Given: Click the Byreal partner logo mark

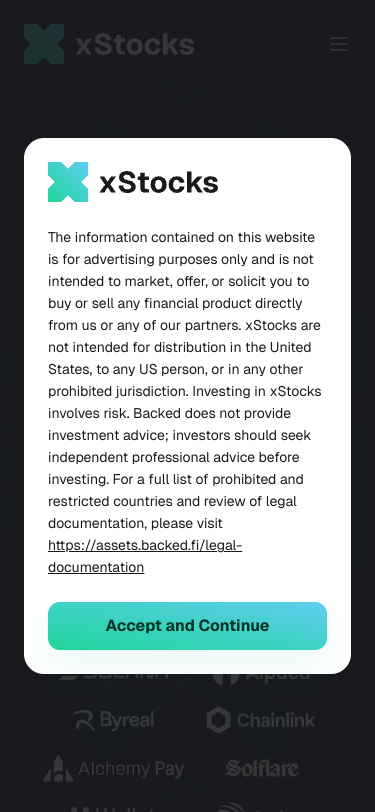Looking at the screenshot, I should tap(84, 720).
